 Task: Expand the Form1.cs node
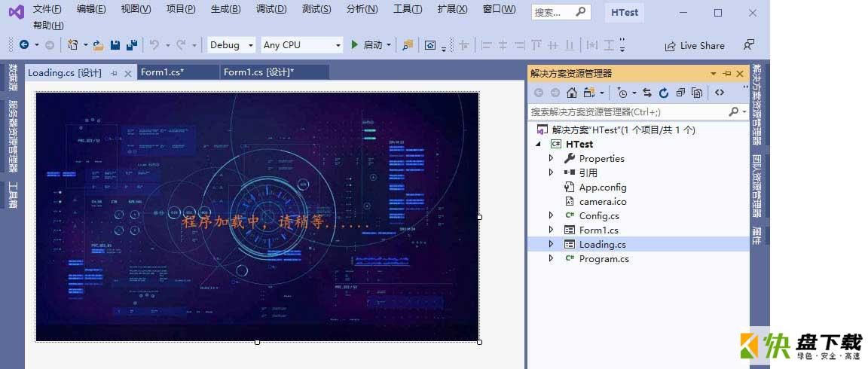pyautogui.click(x=551, y=230)
